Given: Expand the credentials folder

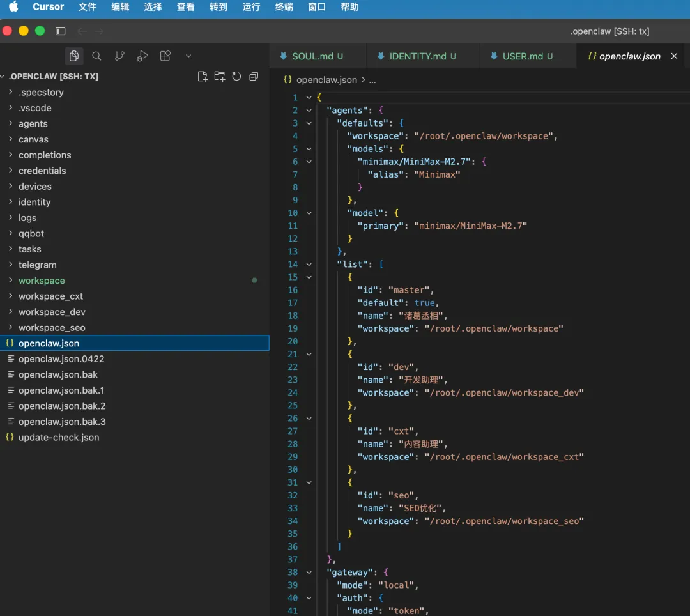Looking at the screenshot, I should [42, 171].
